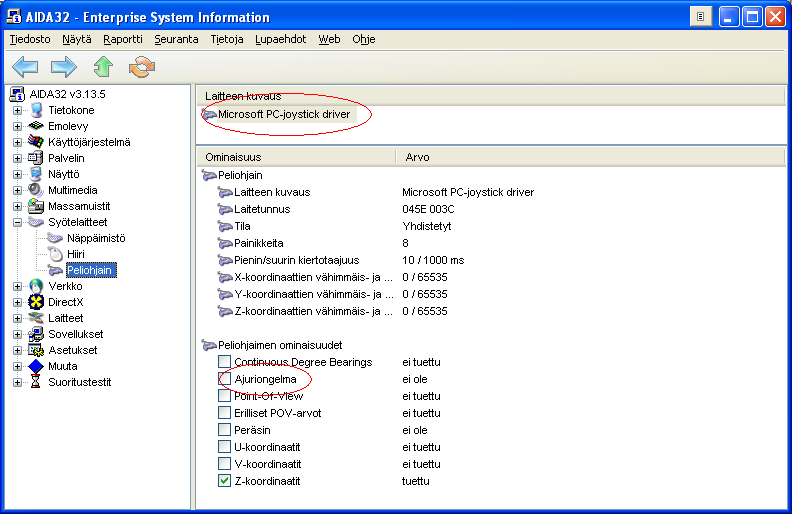Select the Näppäimistö keyboard tree item
792x514 pixels.
click(x=96, y=238)
